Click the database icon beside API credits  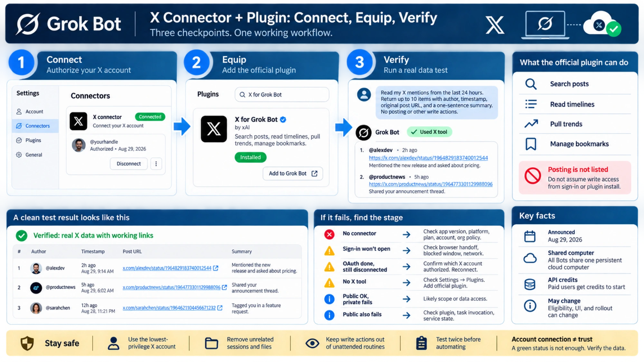(530, 284)
